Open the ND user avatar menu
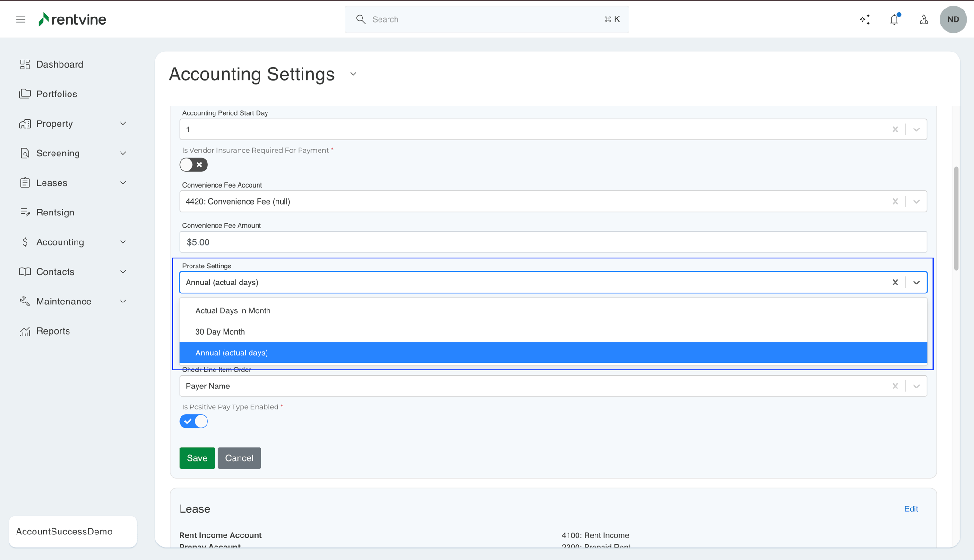Screen dimensions: 974x560 (953, 19)
